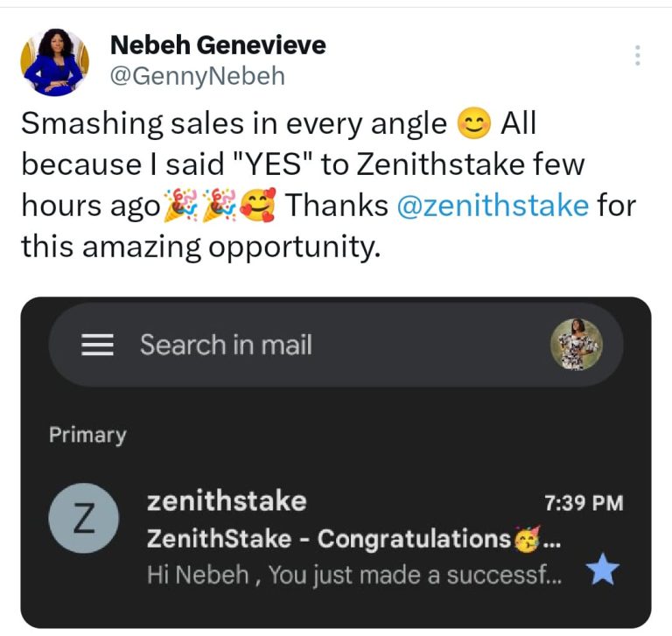Click the party face emoji in email subject

click(x=527, y=538)
